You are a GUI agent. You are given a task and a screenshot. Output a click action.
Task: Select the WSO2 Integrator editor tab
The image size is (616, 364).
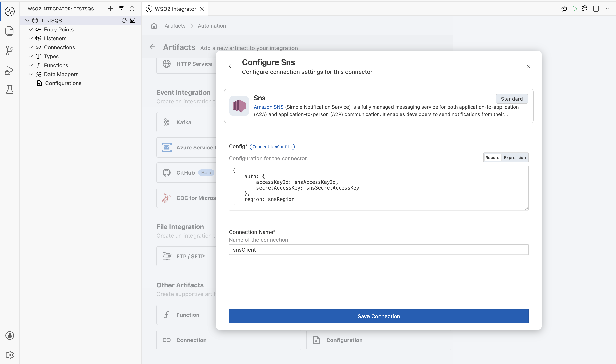175,9
